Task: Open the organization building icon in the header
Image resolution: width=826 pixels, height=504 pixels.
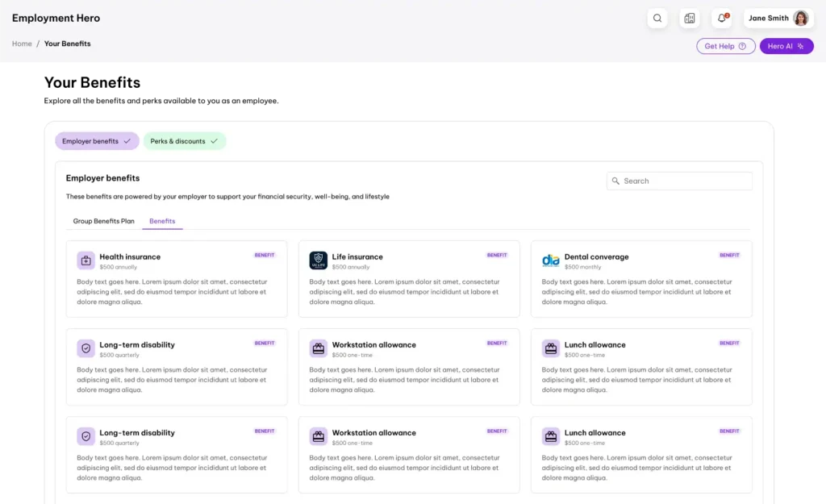Action: click(x=690, y=18)
